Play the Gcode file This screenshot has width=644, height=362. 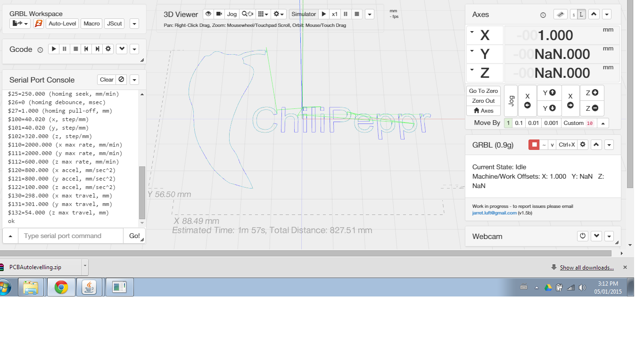coord(54,49)
